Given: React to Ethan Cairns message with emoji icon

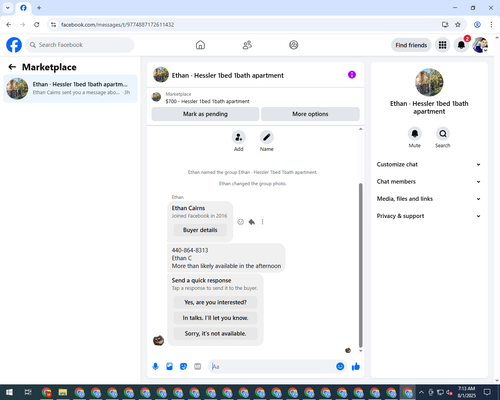Looking at the screenshot, I should click(240, 222).
